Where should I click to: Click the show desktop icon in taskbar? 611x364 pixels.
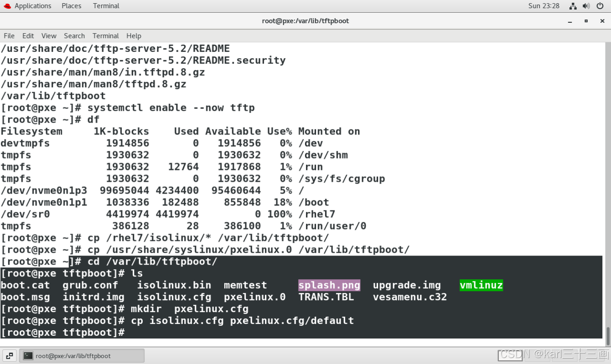10,356
